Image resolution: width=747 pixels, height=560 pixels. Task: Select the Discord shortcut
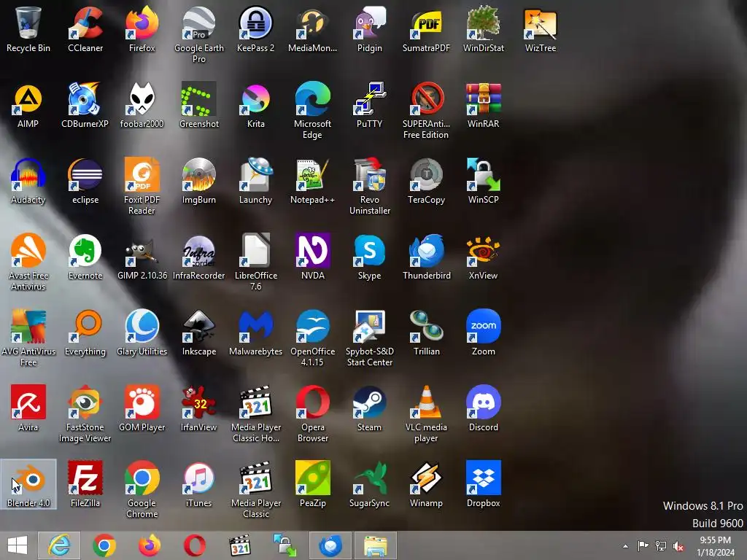click(483, 408)
